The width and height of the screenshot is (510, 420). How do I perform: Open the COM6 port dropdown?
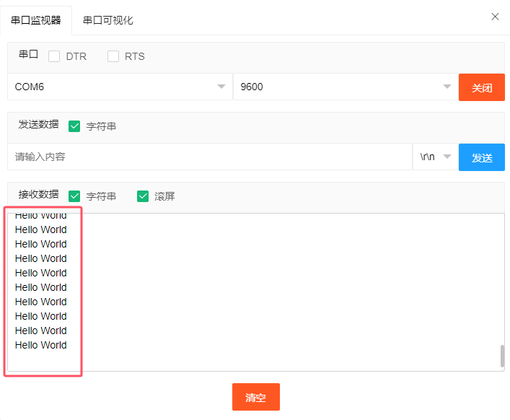[x=120, y=87]
